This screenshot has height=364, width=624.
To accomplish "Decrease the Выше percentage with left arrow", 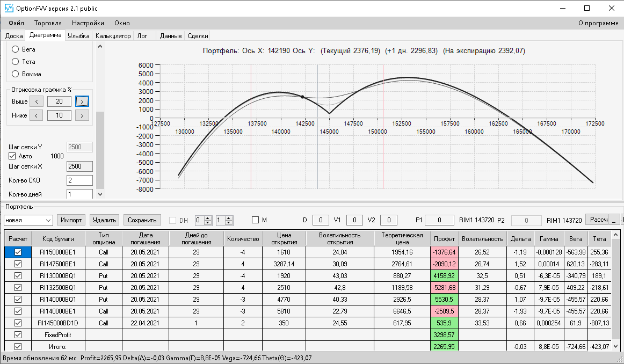I will pos(37,101).
